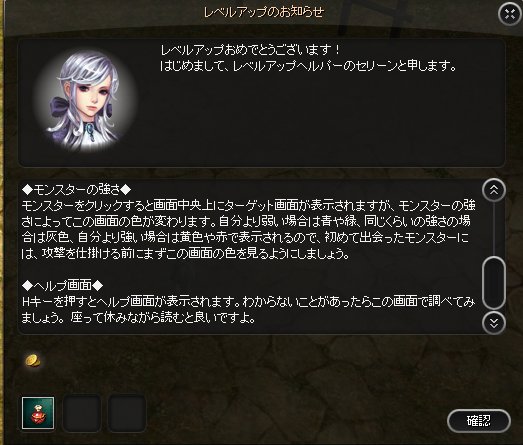Click the scrollbar track above the thumb
523x445 pixels.
coord(494,229)
